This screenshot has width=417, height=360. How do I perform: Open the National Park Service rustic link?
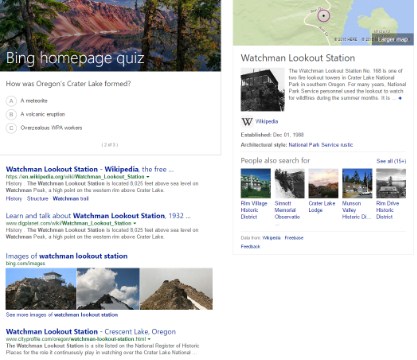coord(321,145)
